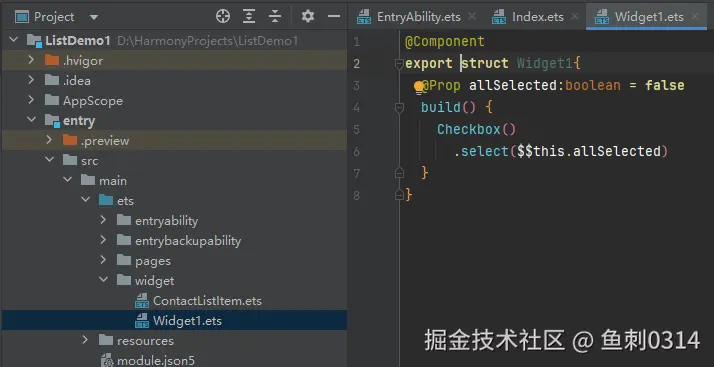Click fold end marker on line 7
Screen dimensions: 714x367
(x=399, y=173)
